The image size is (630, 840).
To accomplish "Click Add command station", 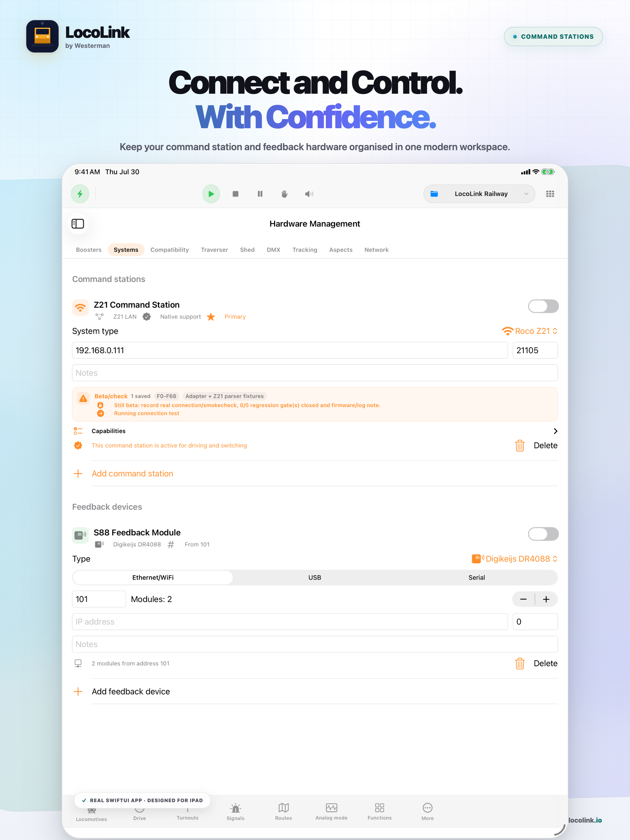I will [132, 473].
